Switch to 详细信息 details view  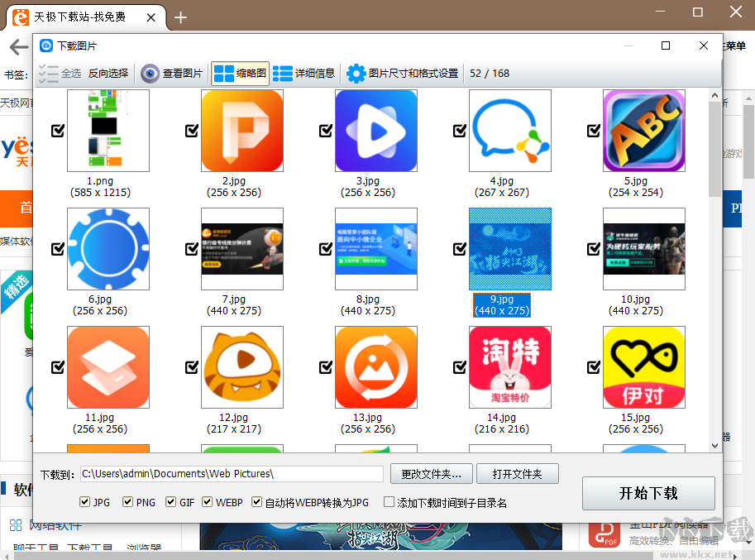click(303, 73)
